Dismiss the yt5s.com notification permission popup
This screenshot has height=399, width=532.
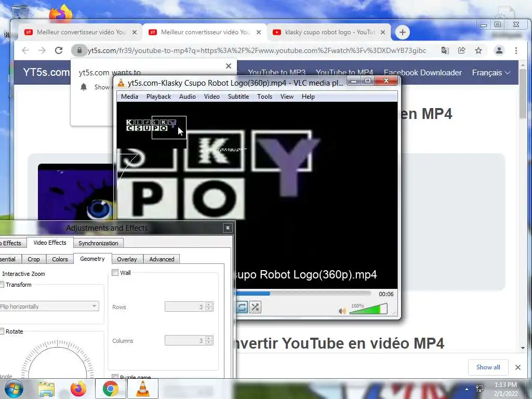click(229, 66)
